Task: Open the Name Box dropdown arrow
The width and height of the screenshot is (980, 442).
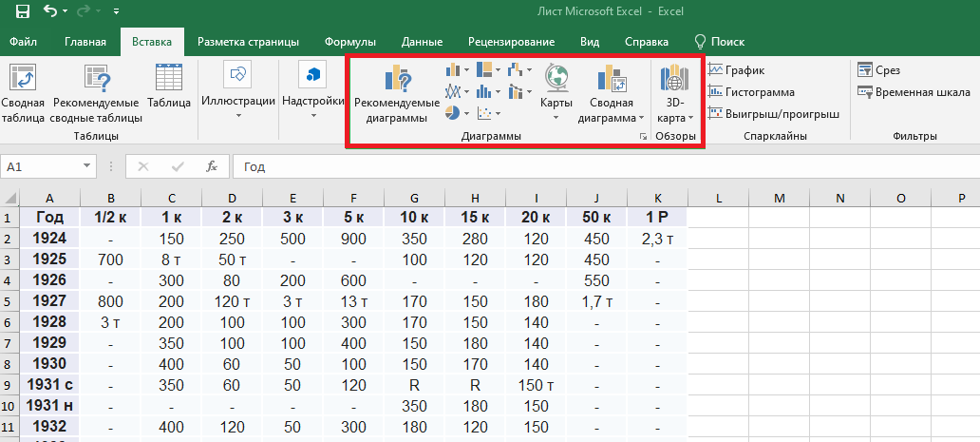Action: pos(86,167)
